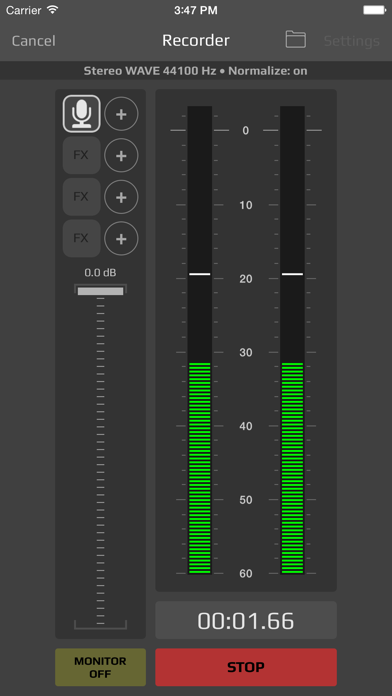392x696 pixels.
Task: Select the third FX slot
Action: pos(81,238)
